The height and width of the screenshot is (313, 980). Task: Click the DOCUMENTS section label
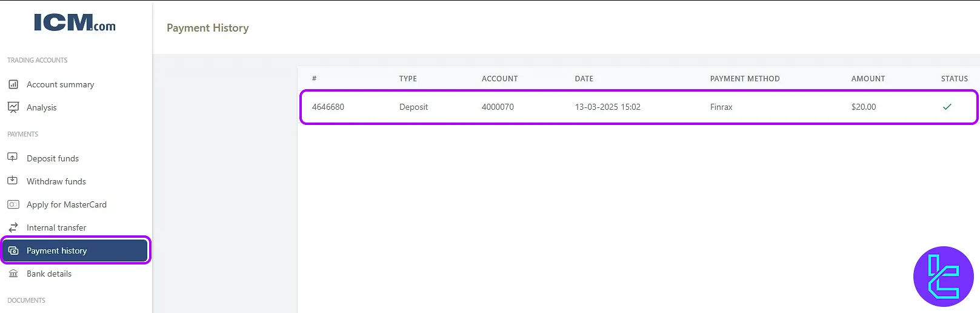point(27,300)
